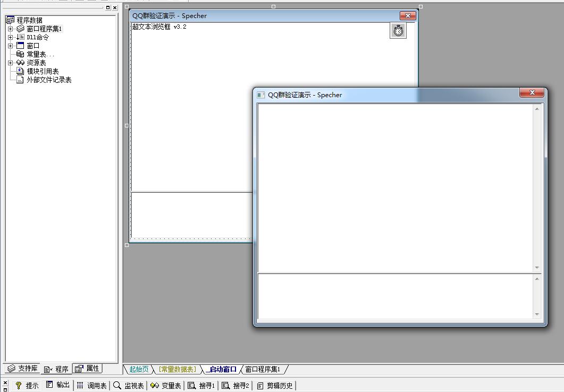Select 窗口程序集1 in the program tree
564x392 pixels.
tap(44, 29)
